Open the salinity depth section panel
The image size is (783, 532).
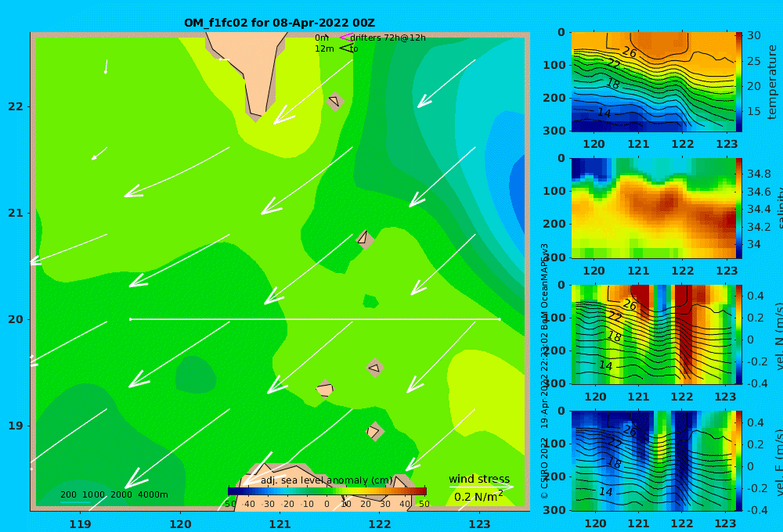click(654, 208)
